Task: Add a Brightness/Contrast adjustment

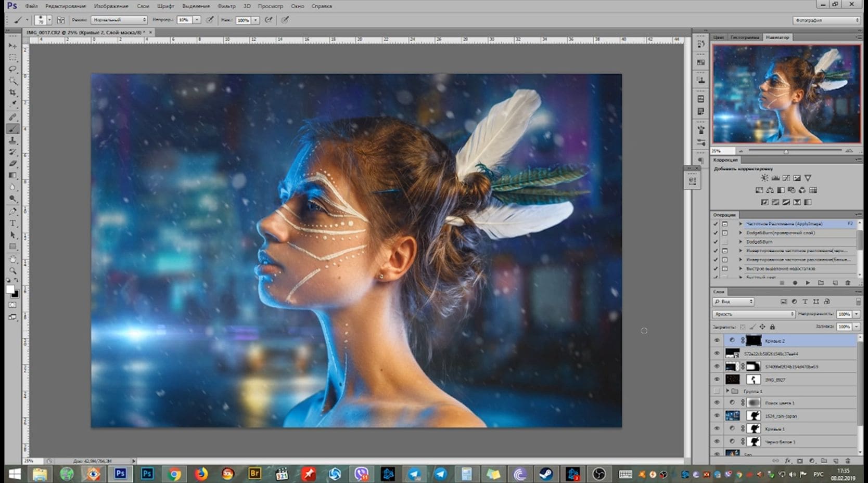Action: click(764, 178)
